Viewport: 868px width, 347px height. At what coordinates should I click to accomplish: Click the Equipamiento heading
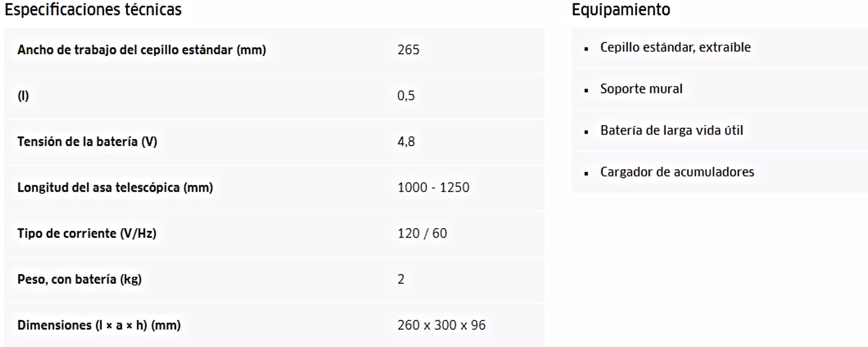(x=621, y=10)
